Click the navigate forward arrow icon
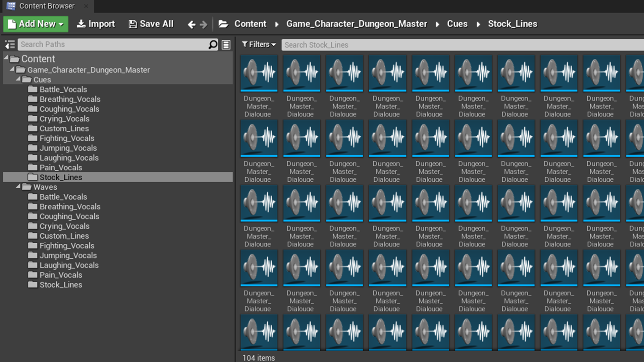Viewport: 644px width, 362px height. tap(204, 24)
